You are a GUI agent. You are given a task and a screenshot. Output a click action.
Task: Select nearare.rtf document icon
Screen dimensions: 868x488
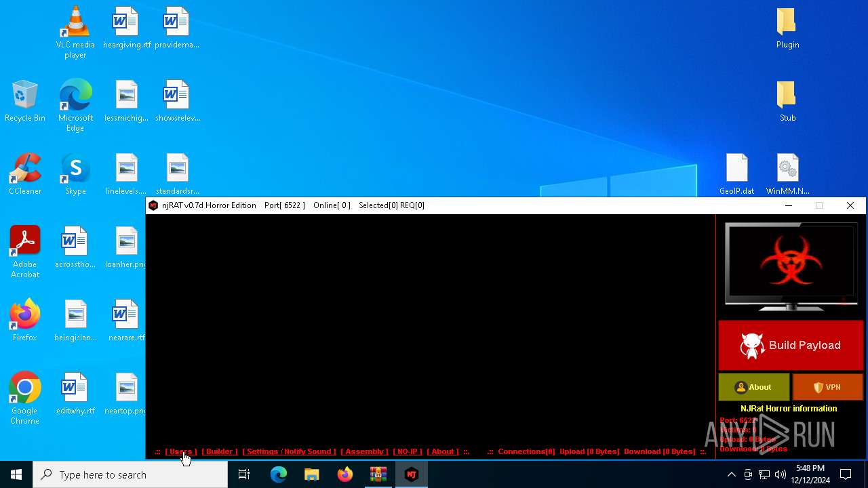[x=127, y=321]
